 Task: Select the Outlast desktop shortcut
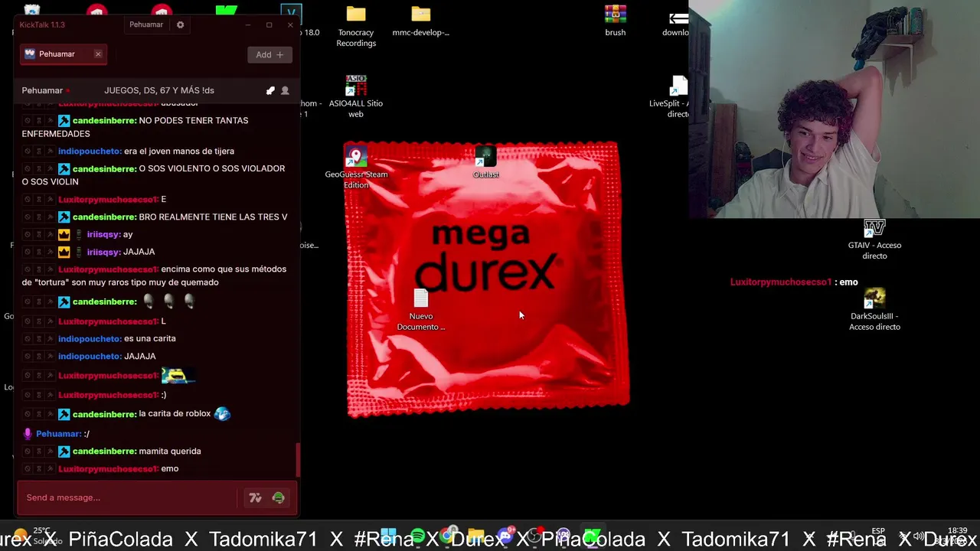[x=486, y=162]
